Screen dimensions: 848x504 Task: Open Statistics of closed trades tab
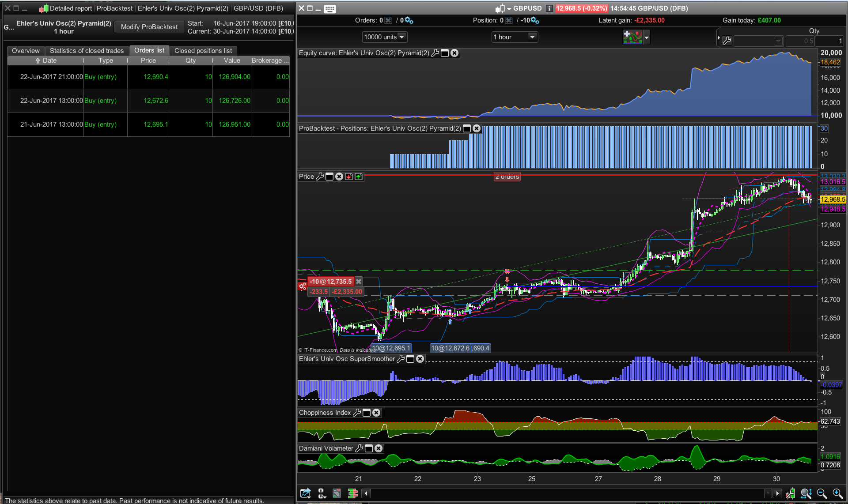tap(87, 51)
